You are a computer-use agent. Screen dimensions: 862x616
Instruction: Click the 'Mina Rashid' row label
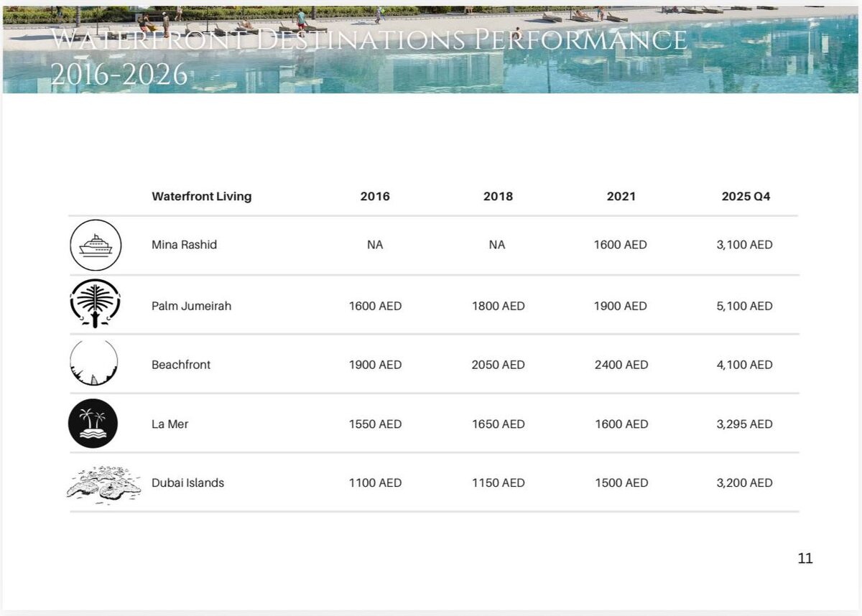click(x=184, y=245)
